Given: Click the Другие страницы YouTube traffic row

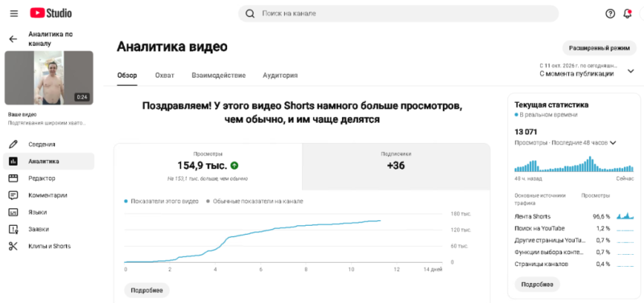Looking at the screenshot, I should pos(574,240).
